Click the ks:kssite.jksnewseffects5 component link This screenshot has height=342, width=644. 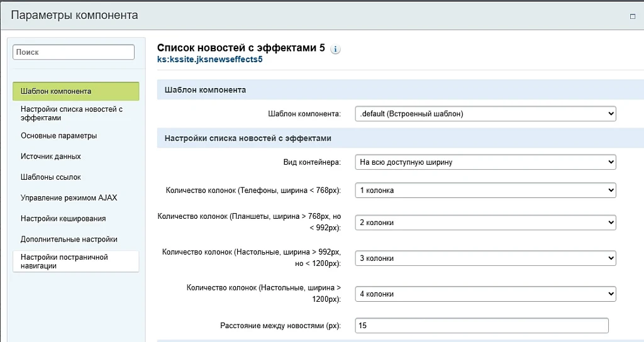coord(209,60)
